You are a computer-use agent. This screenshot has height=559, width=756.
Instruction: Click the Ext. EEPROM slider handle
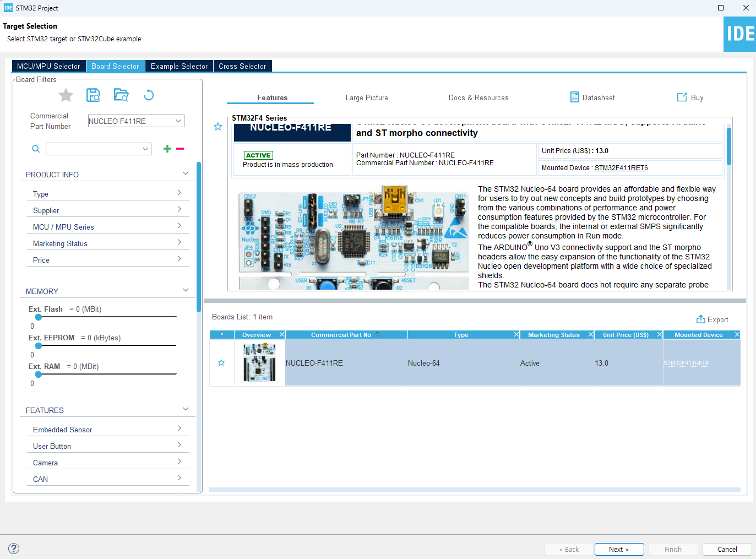39,345
